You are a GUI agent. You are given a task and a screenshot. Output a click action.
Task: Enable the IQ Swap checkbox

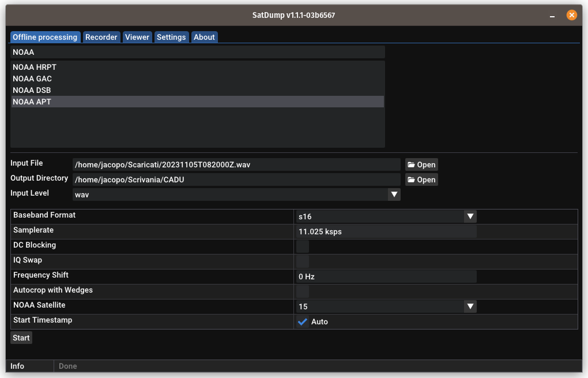[303, 261]
